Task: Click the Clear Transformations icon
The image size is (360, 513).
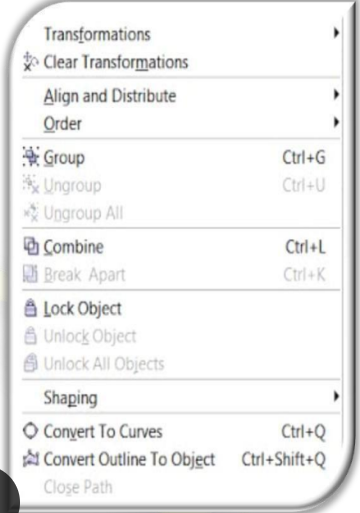Action: [31, 62]
